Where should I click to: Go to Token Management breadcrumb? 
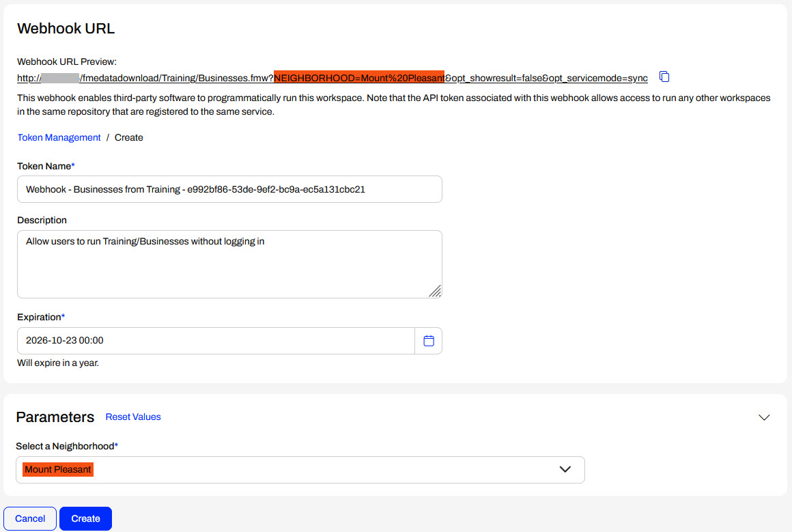click(x=59, y=137)
